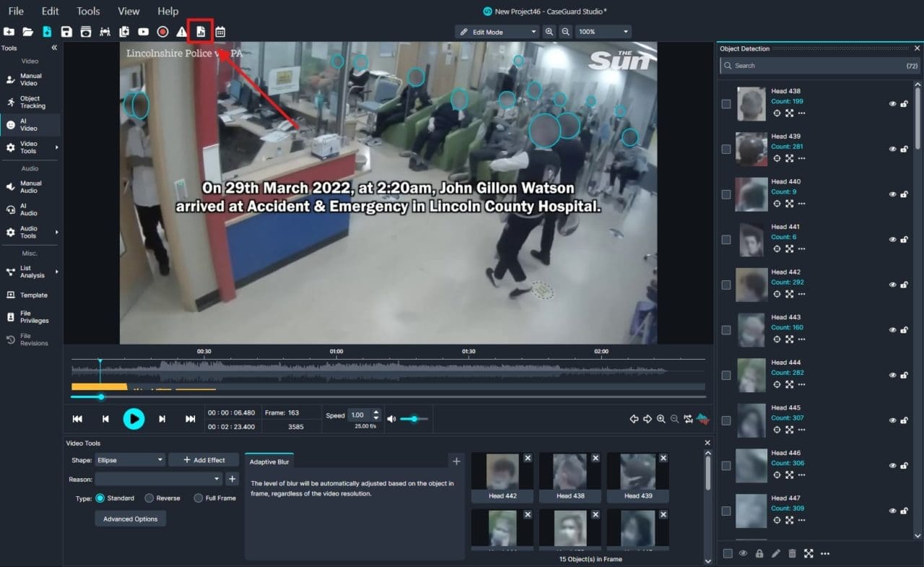Select the Reverse type radio button
924x567 pixels.
tap(149, 498)
